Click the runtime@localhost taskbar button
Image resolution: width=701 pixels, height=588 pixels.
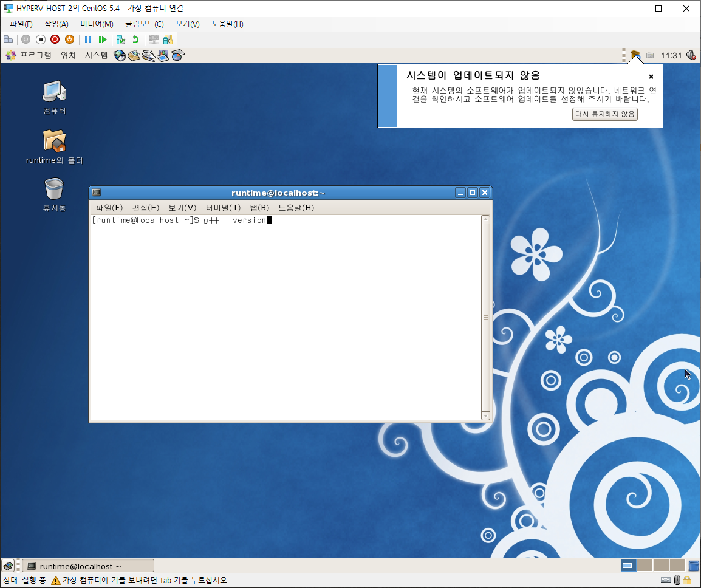[x=87, y=566]
